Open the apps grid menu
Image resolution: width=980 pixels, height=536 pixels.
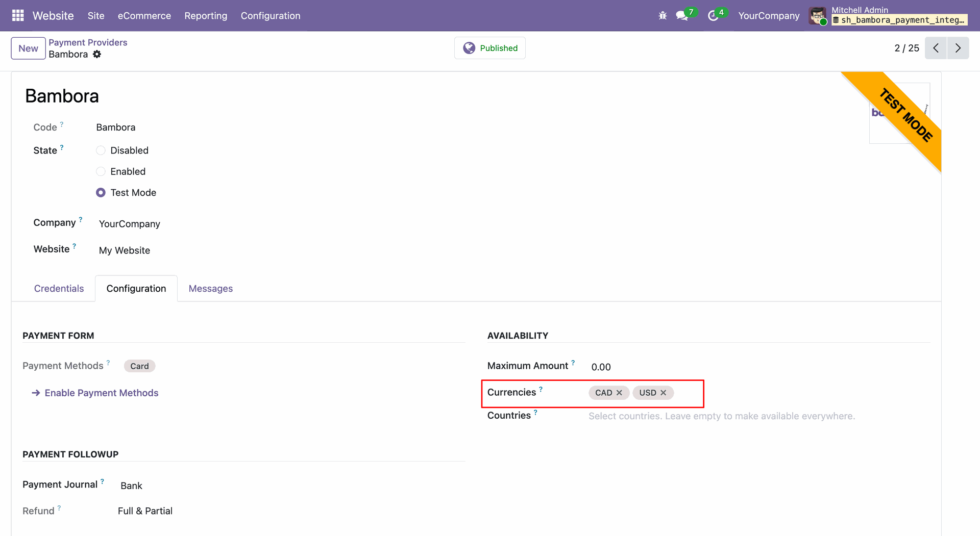coord(18,16)
